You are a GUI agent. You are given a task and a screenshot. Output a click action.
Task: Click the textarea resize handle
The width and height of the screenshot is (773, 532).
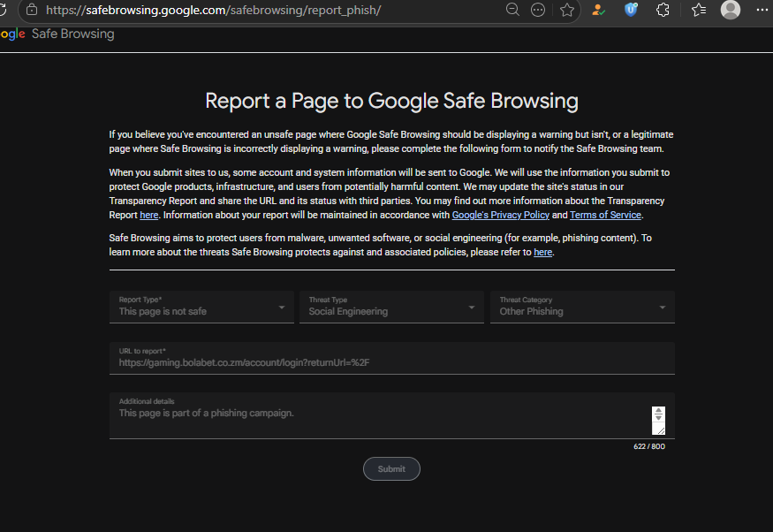(x=661, y=430)
